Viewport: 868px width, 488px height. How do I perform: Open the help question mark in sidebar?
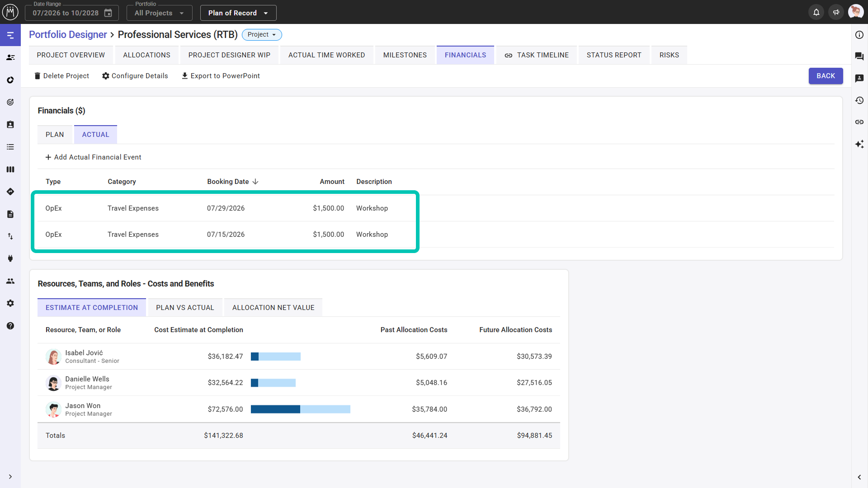[x=10, y=326]
